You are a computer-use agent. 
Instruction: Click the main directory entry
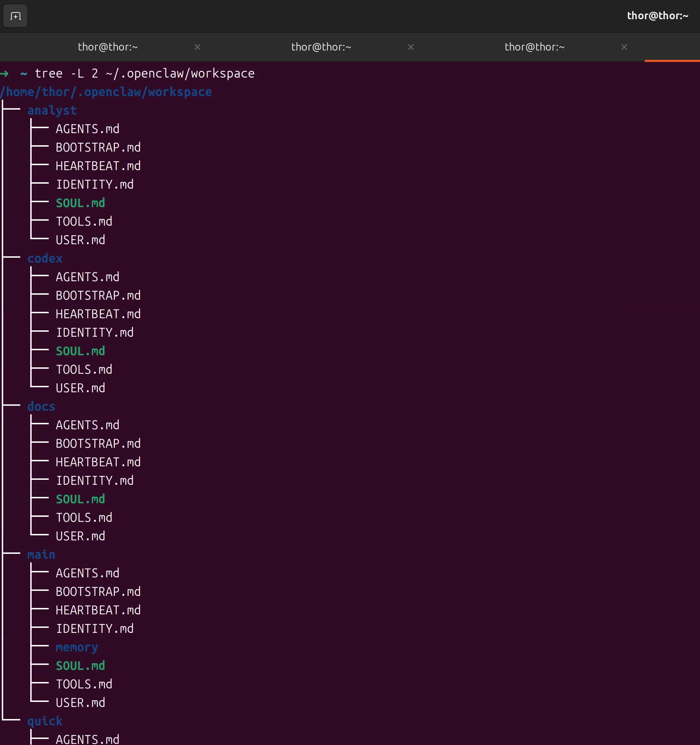(41, 554)
